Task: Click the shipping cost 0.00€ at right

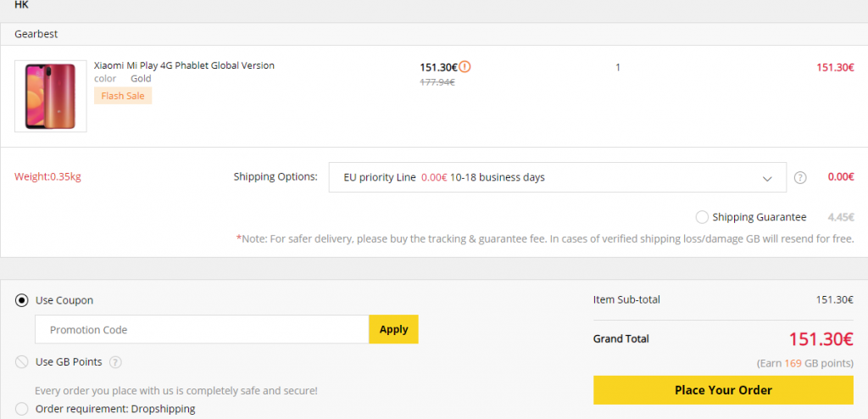Action: tap(841, 177)
